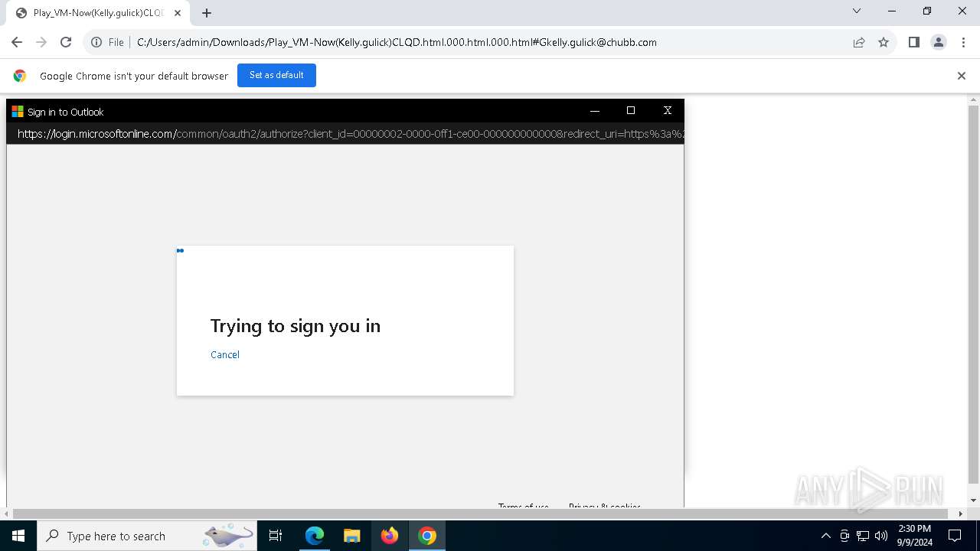Launch Firefox from the taskbar
Viewport: 980px width, 551px height.
coord(390,536)
